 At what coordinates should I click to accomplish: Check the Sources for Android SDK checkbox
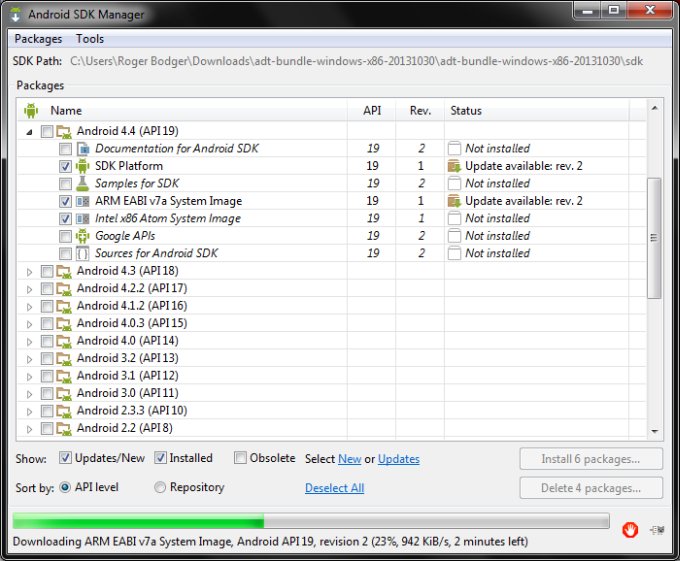pos(65,254)
